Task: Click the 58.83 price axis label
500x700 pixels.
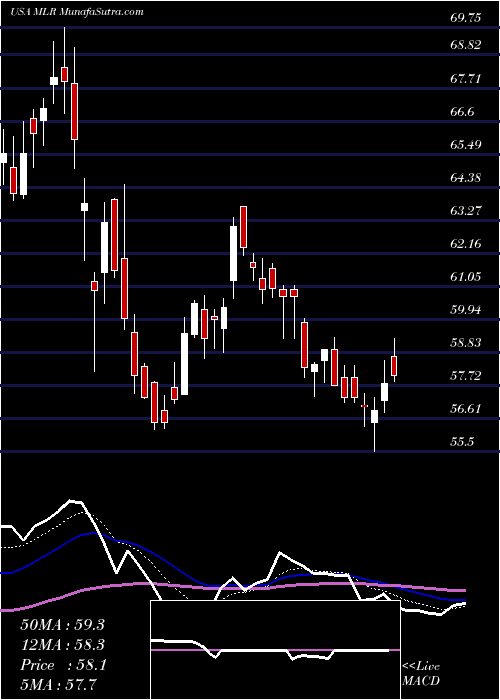Action: pos(466,343)
